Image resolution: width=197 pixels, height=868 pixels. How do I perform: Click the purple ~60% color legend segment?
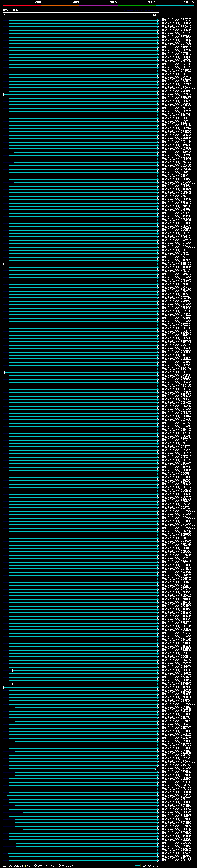click(98, 6)
